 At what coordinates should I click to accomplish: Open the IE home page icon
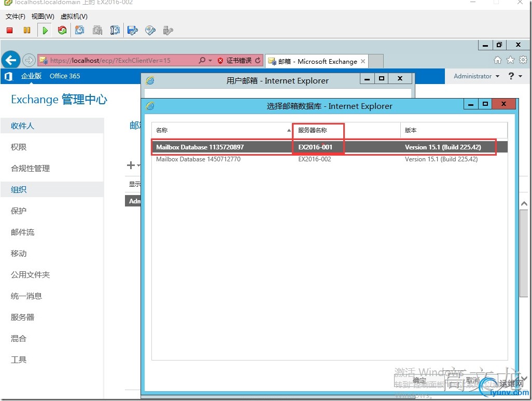[497, 60]
